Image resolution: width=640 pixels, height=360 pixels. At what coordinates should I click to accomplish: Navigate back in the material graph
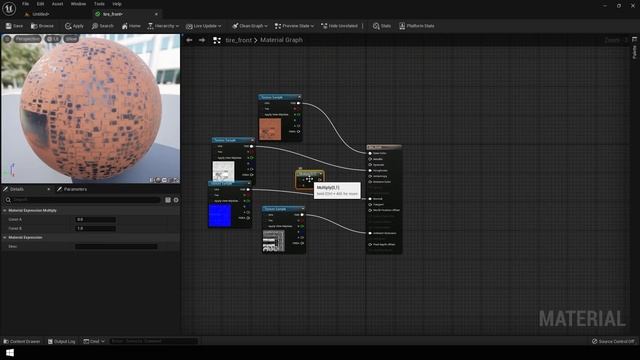(189, 40)
